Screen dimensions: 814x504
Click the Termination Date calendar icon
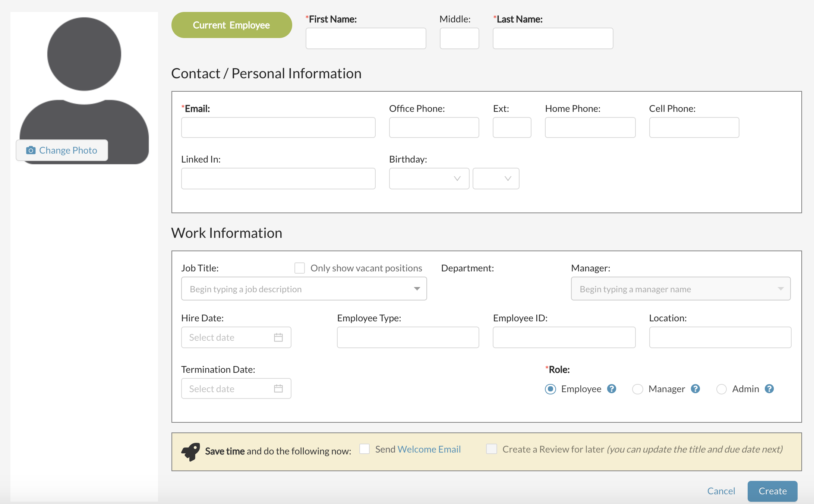278,389
